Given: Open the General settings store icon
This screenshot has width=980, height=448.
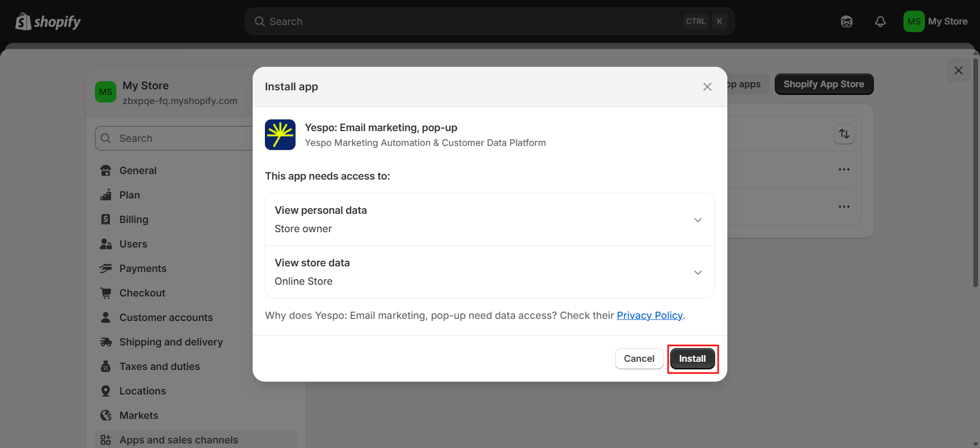Looking at the screenshot, I should point(106,170).
